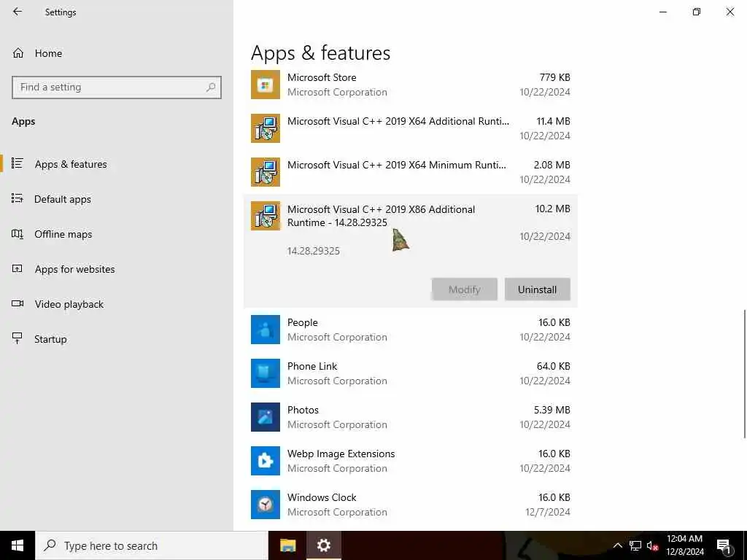
Task: Click the Offline maps icon
Action: tap(18, 234)
